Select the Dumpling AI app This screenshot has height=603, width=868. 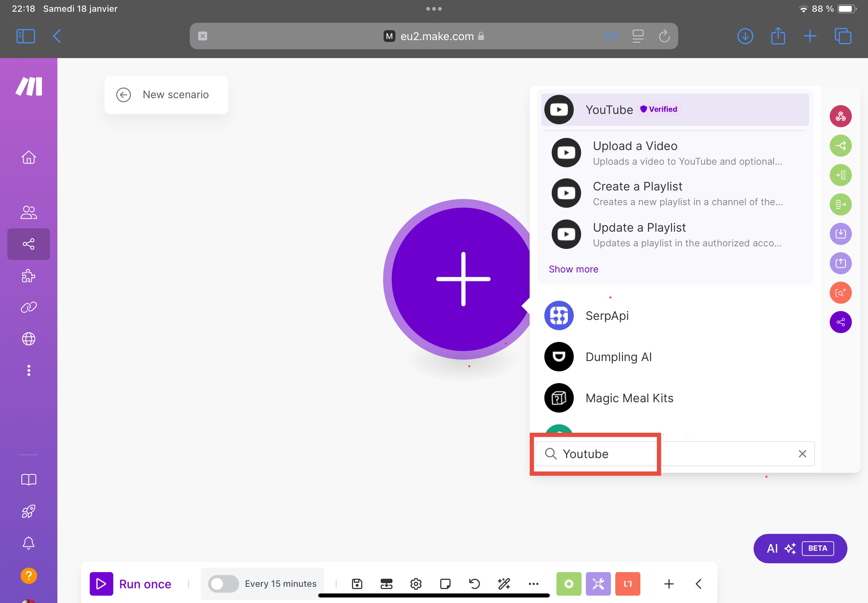pos(675,357)
